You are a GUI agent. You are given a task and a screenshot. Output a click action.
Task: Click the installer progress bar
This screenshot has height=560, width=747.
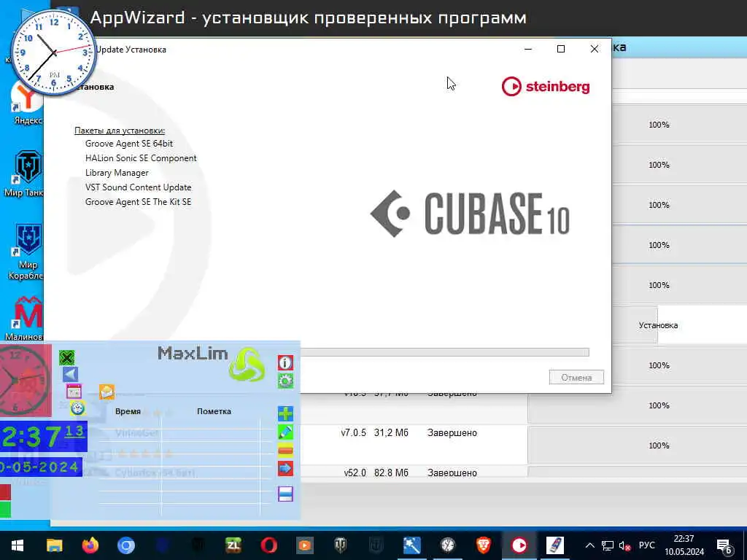point(444,352)
